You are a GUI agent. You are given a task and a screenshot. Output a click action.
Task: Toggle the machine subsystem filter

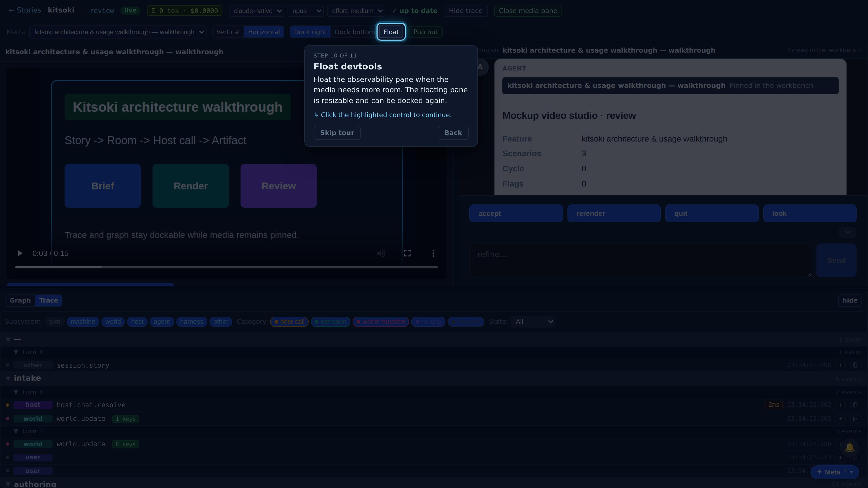pyautogui.click(x=82, y=322)
